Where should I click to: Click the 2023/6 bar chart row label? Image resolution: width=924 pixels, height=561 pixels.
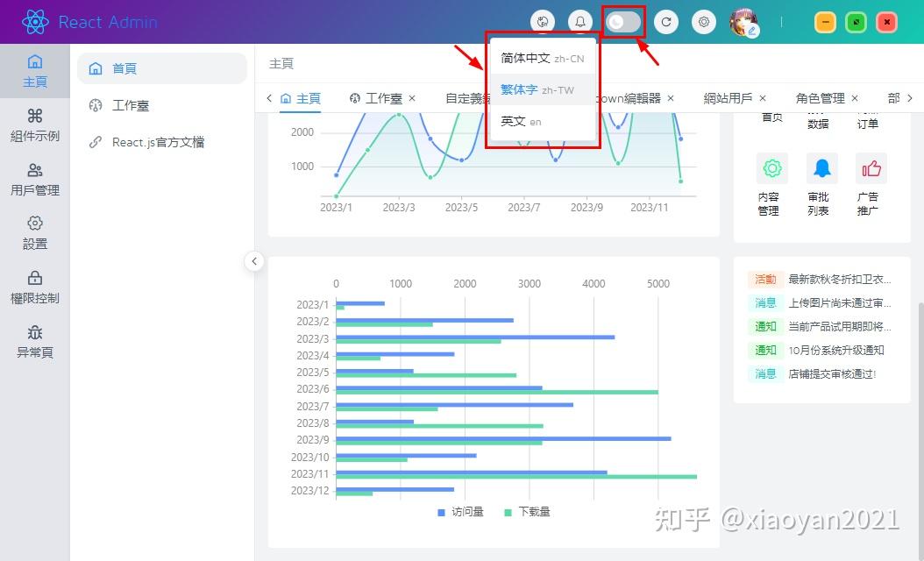[x=313, y=389]
